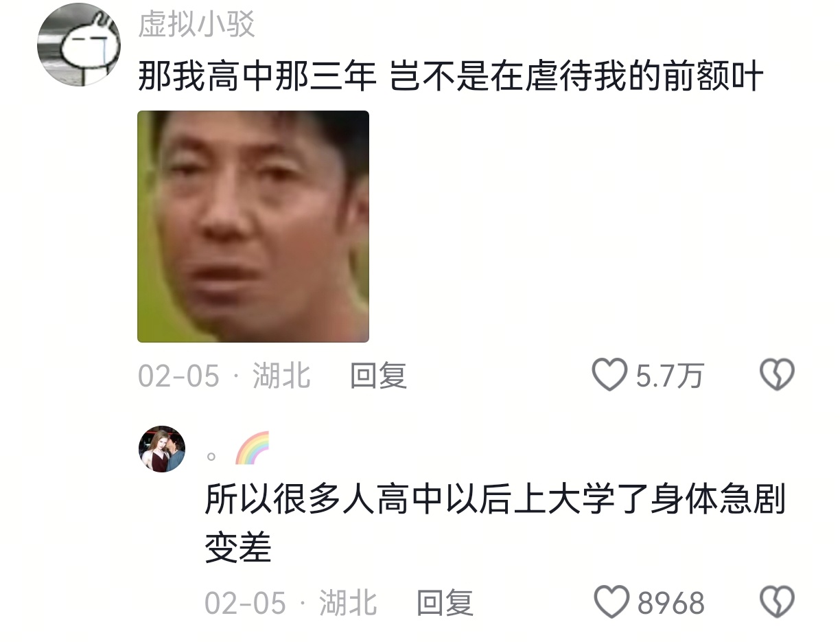840x642 pixels.
Task: Like the reply with 8968 likes using heart icon
Action: coord(611,603)
